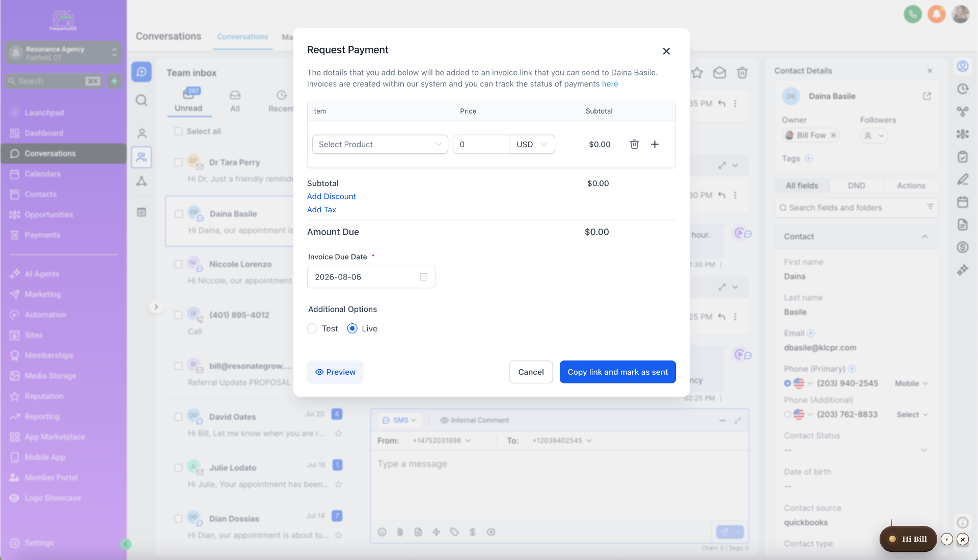This screenshot has height=560, width=978.
Task: Mark conversation as read envelope icon
Action: [719, 73]
